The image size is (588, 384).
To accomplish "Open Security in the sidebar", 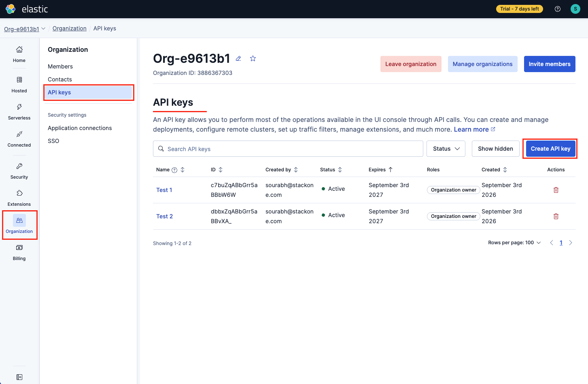I will pyautogui.click(x=19, y=171).
